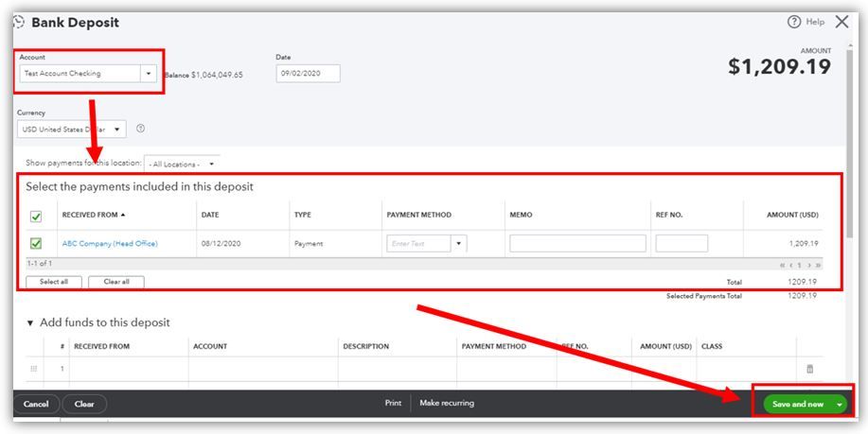868x434 pixels.
Task: Click the Payment type cell
Action: (x=309, y=244)
